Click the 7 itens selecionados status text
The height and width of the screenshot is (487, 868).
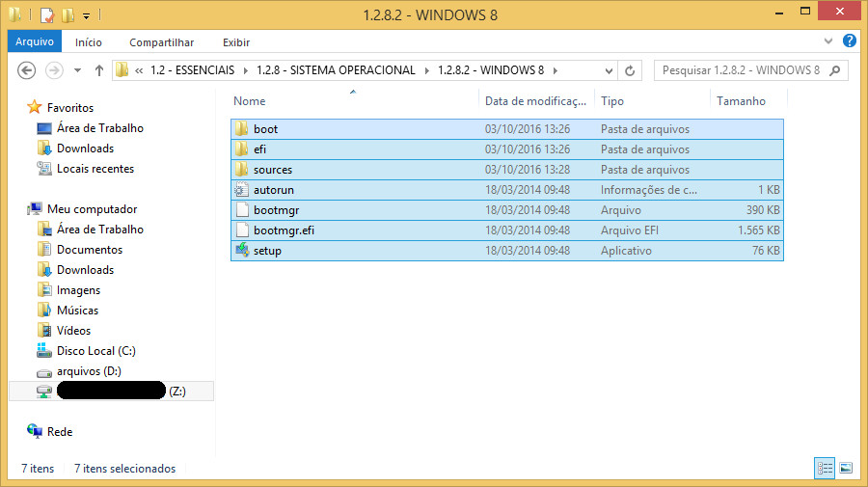(125, 468)
